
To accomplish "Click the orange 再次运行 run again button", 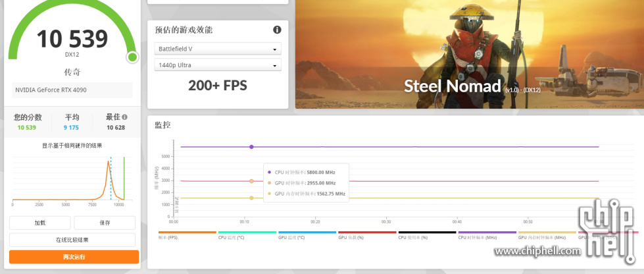I will (74, 257).
